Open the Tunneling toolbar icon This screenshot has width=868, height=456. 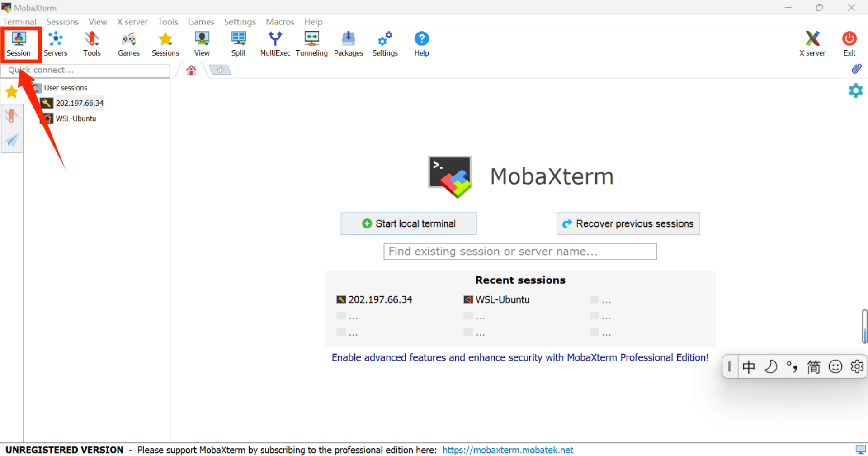311,44
